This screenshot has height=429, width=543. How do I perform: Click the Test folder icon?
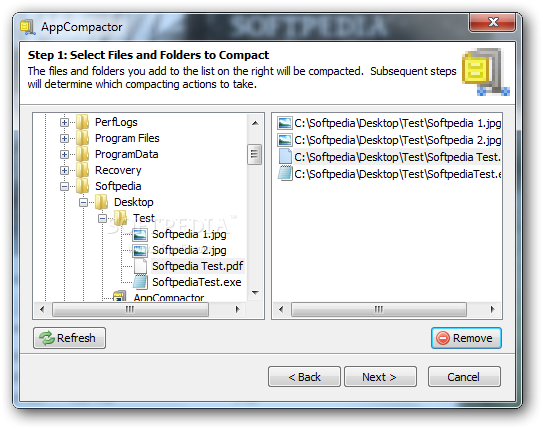coord(121,218)
